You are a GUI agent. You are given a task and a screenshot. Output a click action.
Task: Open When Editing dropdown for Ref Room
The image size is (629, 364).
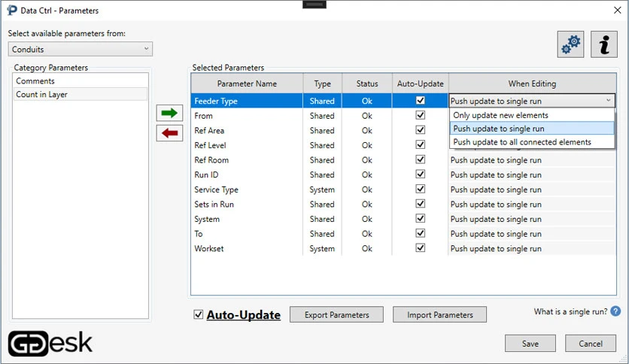531,160
